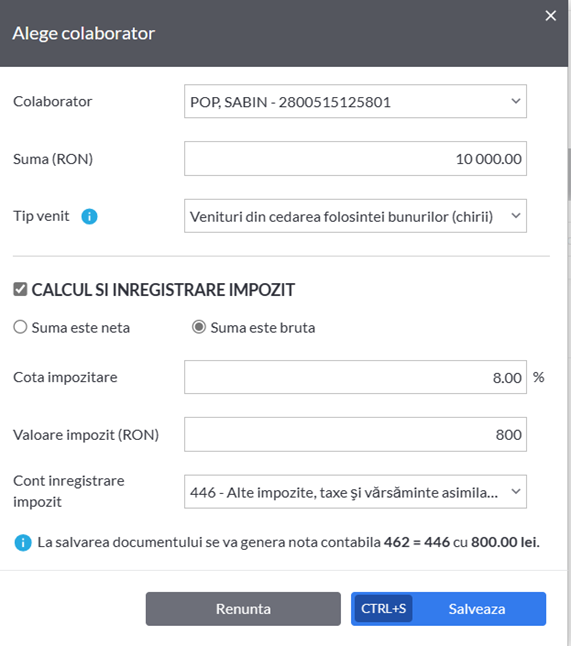Select the Suma este neta option
The width and height of the screenshot is (571, 646).
tap(20, 327)
